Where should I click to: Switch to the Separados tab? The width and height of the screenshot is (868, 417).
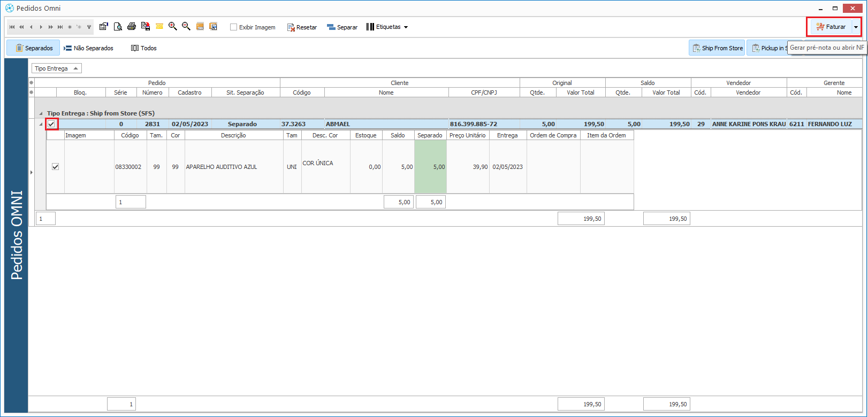tap(33, 48)
